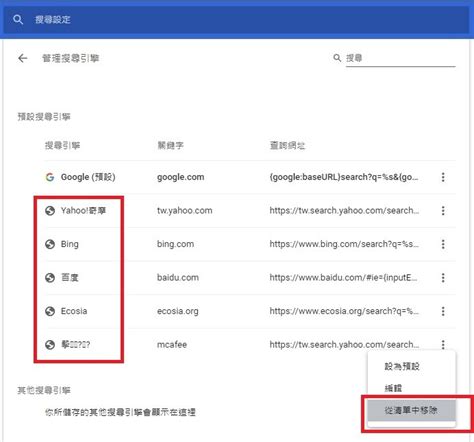Viewport: 474px width, 442px height.
Task: Click the globe icon next to Ecosia
Action: pos(50,311)
